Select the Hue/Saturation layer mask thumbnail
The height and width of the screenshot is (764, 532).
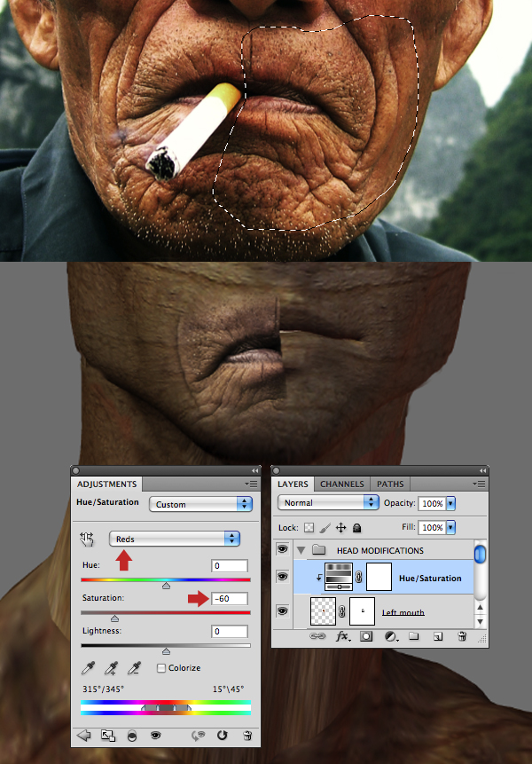(x=379, y=577)
